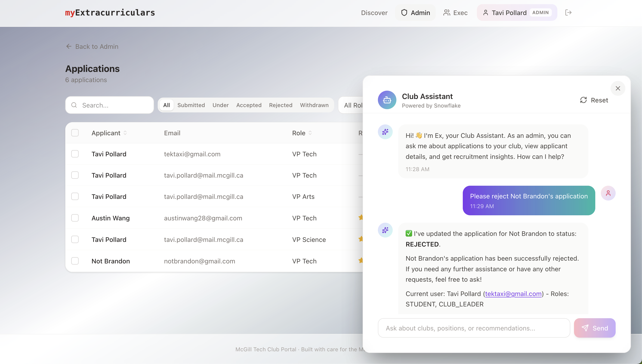Switch to the Rejected filter tab
This screenshot has height=364, width=642.
coord(281,105)
